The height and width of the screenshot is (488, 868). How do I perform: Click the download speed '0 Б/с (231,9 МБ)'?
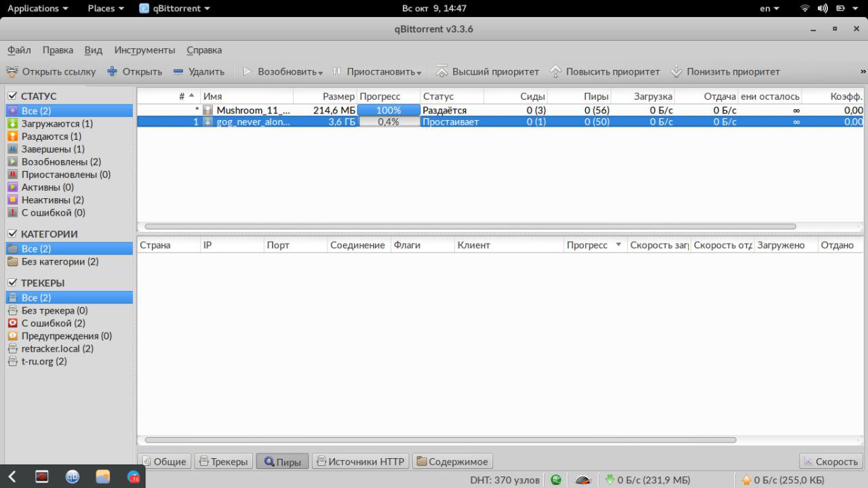click(x=648, y=480)
